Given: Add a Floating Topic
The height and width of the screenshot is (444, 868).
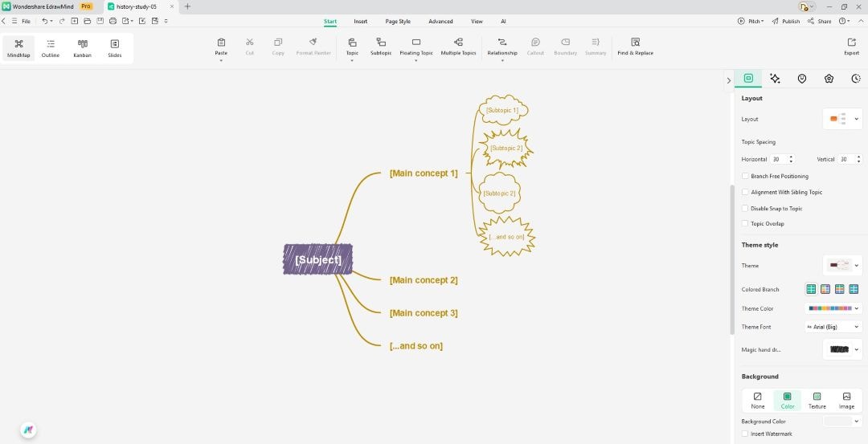Looking at the screenshot, I should (x=416, y=47).
